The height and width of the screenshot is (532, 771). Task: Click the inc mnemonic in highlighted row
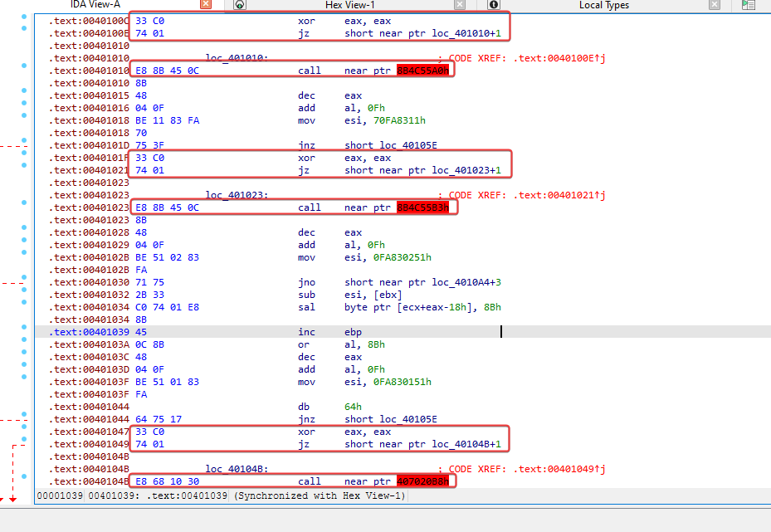coord(306,332)
